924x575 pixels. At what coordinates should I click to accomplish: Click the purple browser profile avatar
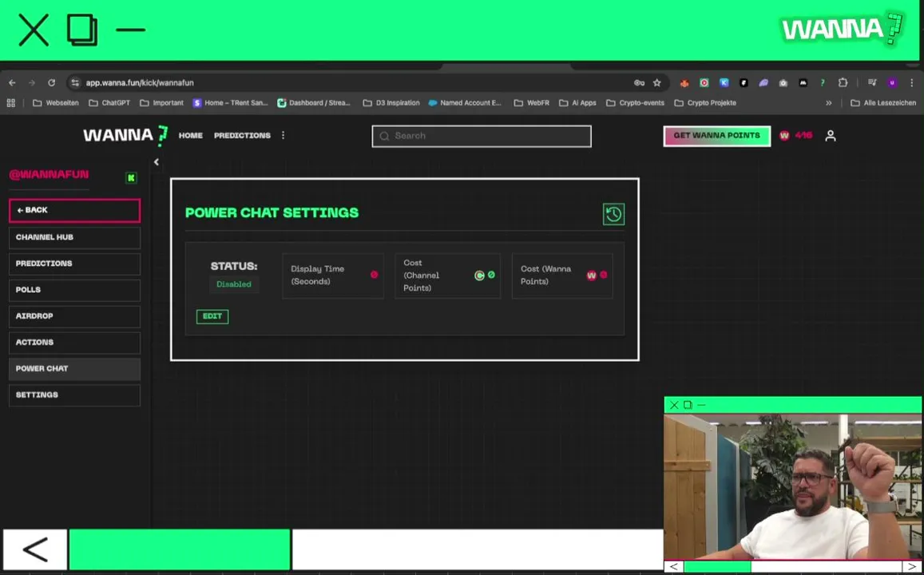892,83
